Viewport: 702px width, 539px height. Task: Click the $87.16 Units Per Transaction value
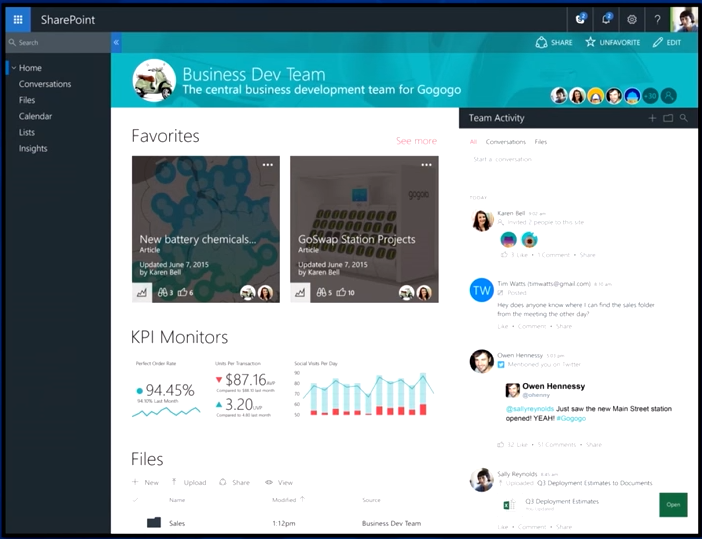(245, 380)
